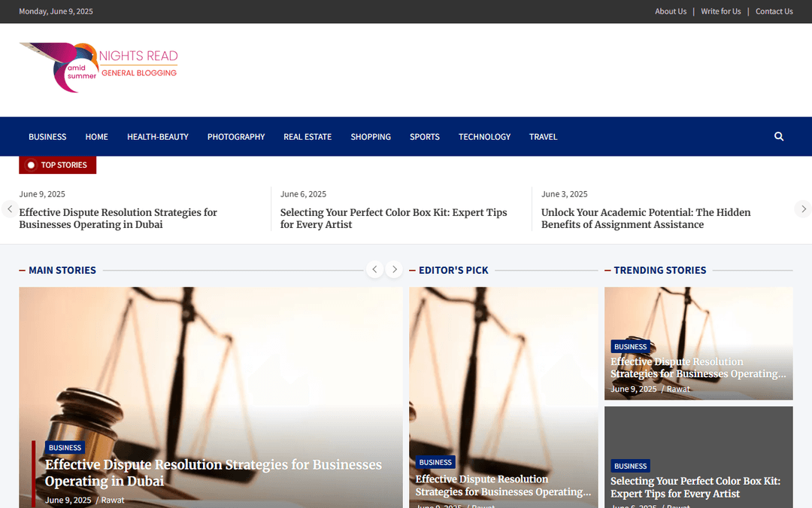Click Business tag on first trending story
The width and height of the screenshot is (812, 508).
point(630,346)
